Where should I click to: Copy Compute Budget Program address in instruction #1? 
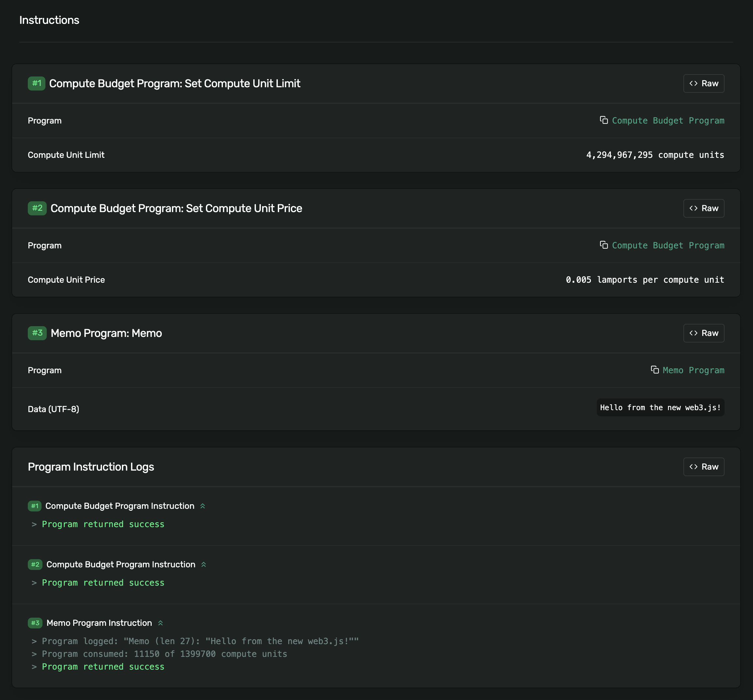[x=604, y=120]
